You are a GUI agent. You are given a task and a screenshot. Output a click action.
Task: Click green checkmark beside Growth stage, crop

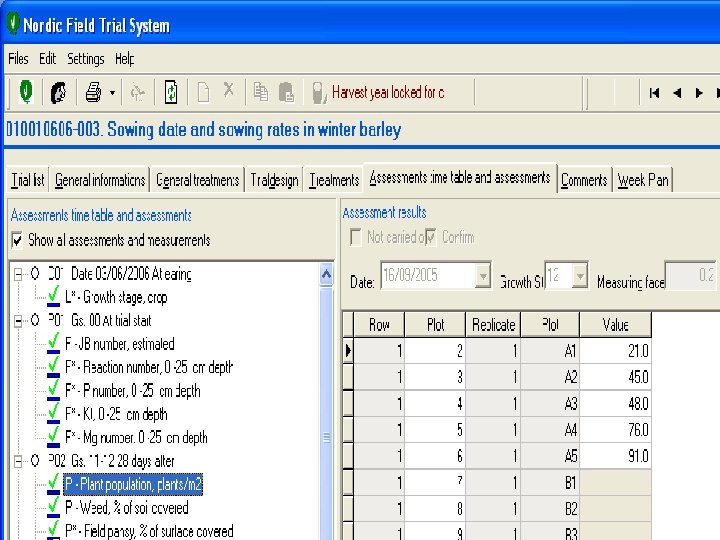coord(53,296)
